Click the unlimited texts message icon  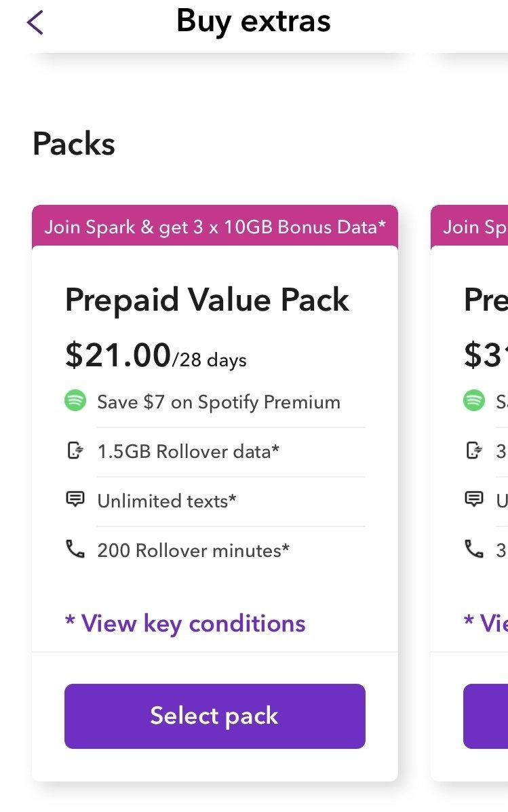click(x=75, y=500)
